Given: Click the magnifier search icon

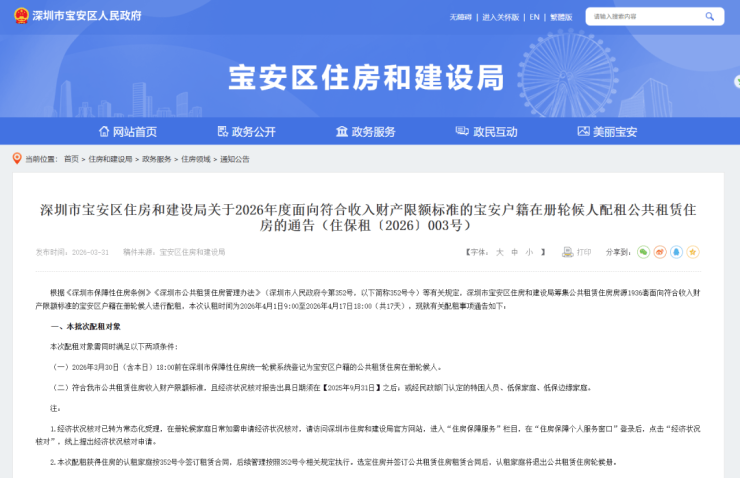Looking at the screenshot, I should pos(709,17).
